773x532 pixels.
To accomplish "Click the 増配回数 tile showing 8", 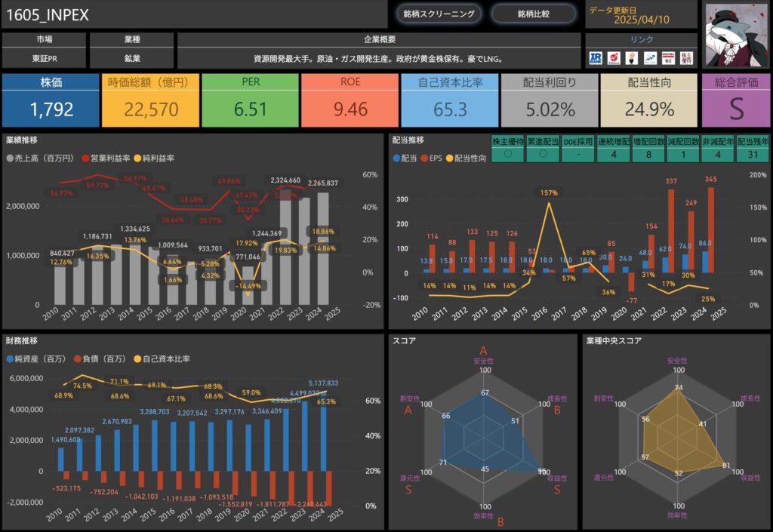I will click(x=648, y=148).
